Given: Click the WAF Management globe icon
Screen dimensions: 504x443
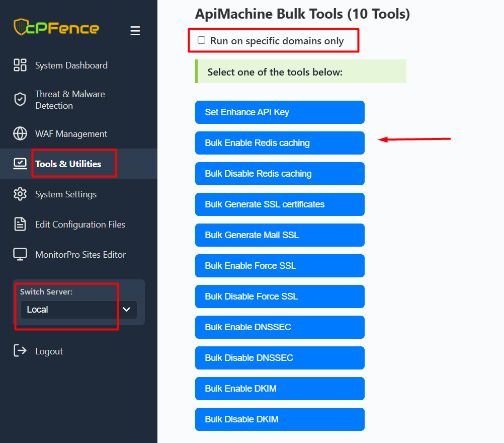Looking at the screenshot, I should coord(20,134).
